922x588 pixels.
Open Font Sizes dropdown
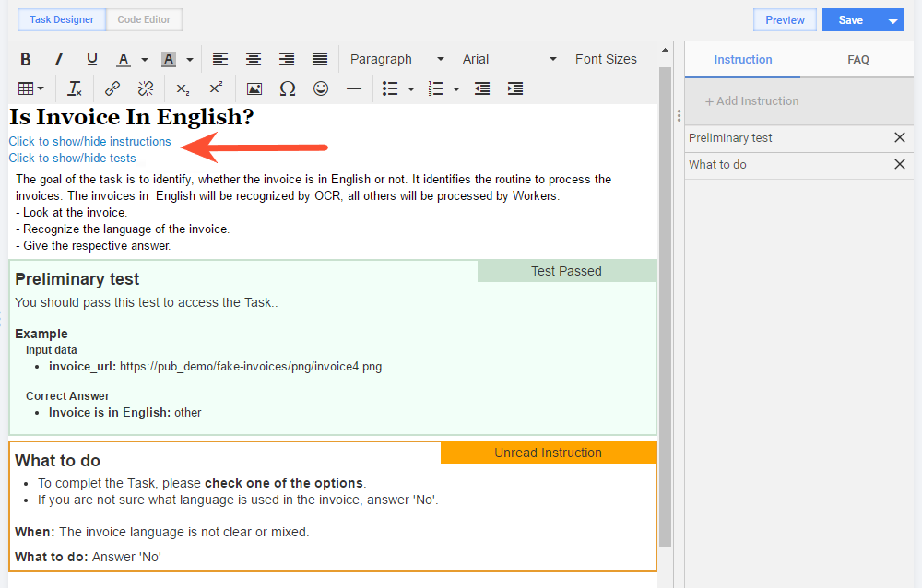click(607, 59)
